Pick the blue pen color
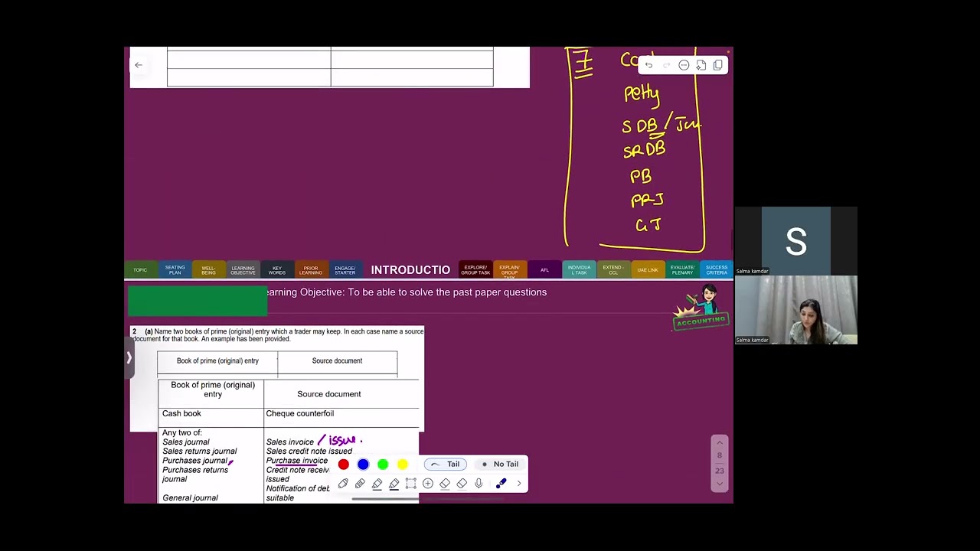This screenshot has width=980, height=551. [363, 465]
